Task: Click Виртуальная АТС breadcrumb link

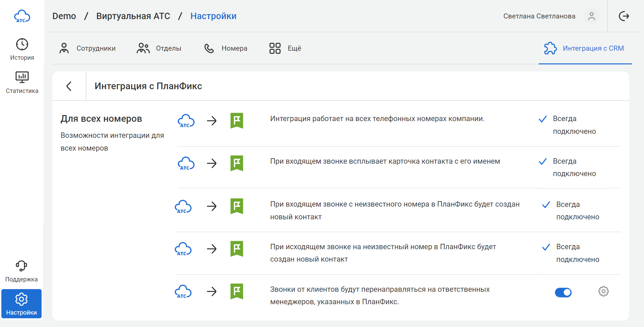Action: 133,16
